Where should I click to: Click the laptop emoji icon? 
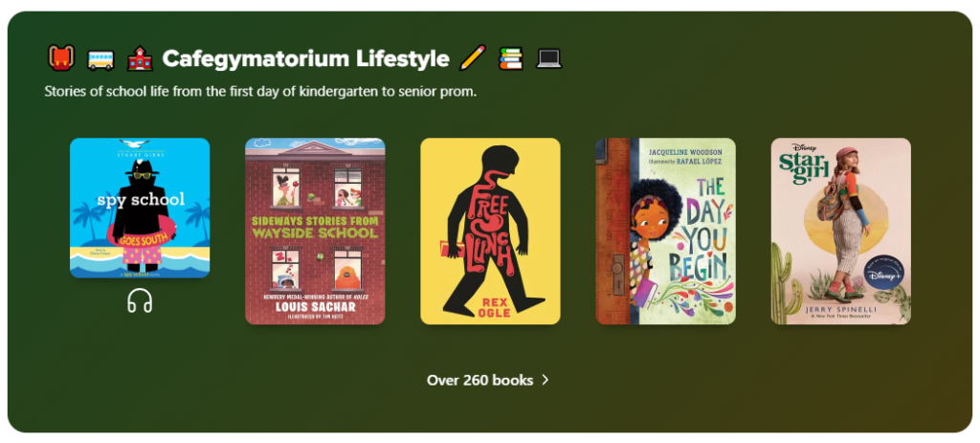(x=549, y=58)
